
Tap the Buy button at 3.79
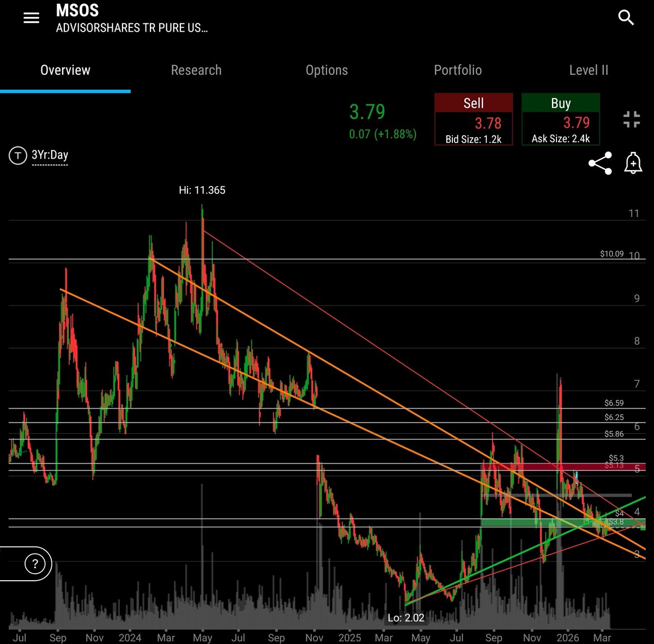click(561, 119)
